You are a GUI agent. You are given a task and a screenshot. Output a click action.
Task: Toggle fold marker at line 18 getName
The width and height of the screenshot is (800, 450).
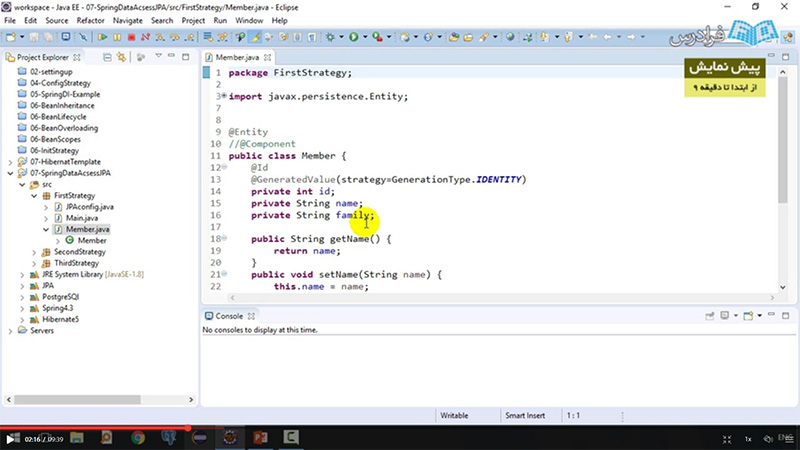(223, 239)
